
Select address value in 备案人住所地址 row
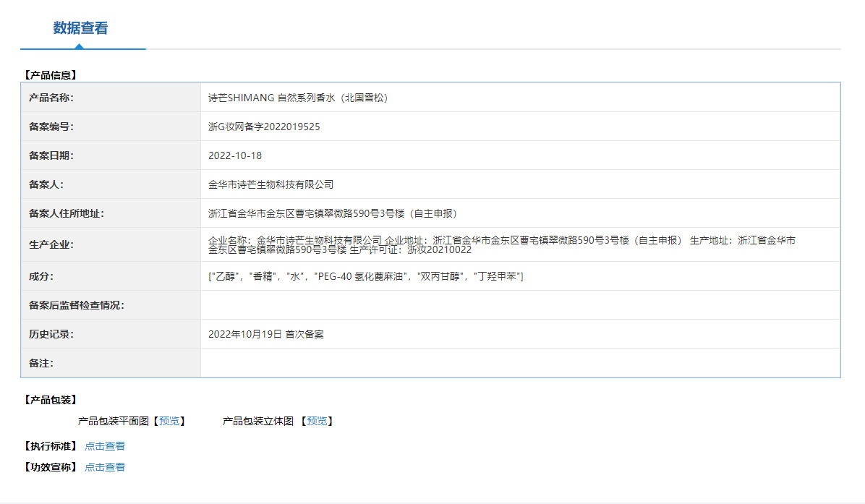[x=333, y=213]
